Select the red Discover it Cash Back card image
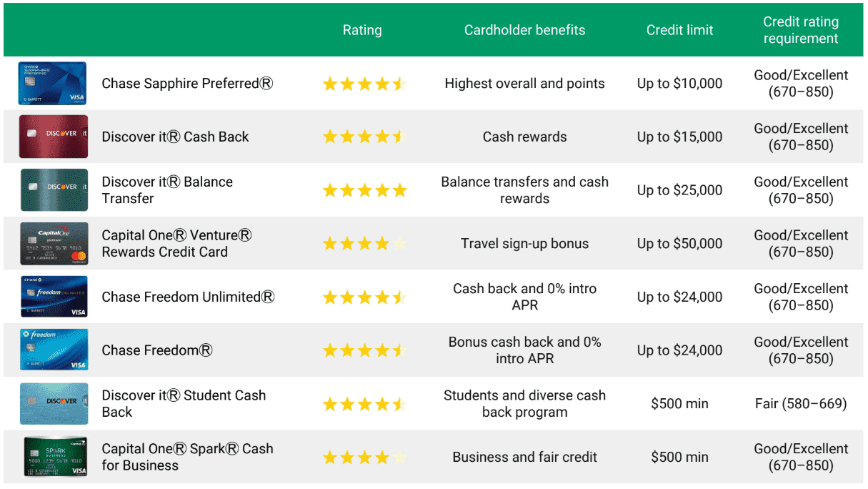 coord(54,137)
